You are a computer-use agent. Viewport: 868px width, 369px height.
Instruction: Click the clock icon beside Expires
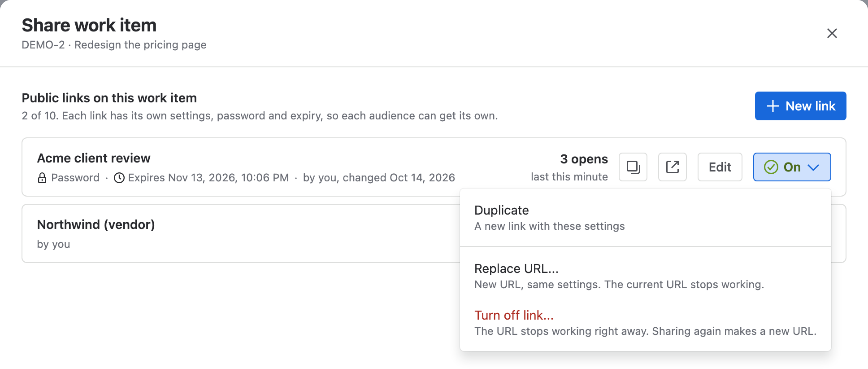pos(119,178)
